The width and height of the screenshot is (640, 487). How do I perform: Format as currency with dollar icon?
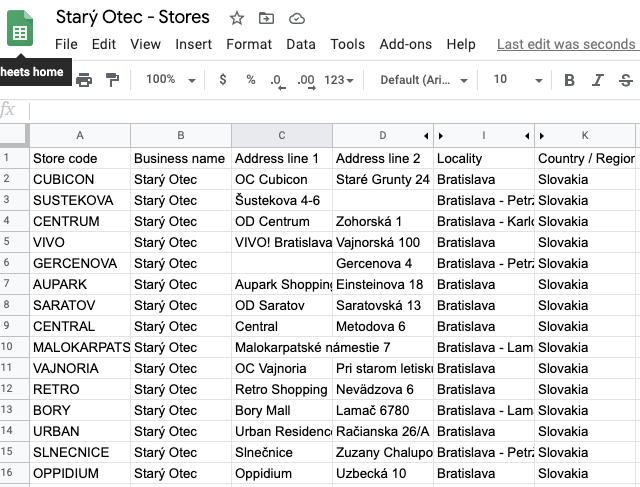coord(223,79)
